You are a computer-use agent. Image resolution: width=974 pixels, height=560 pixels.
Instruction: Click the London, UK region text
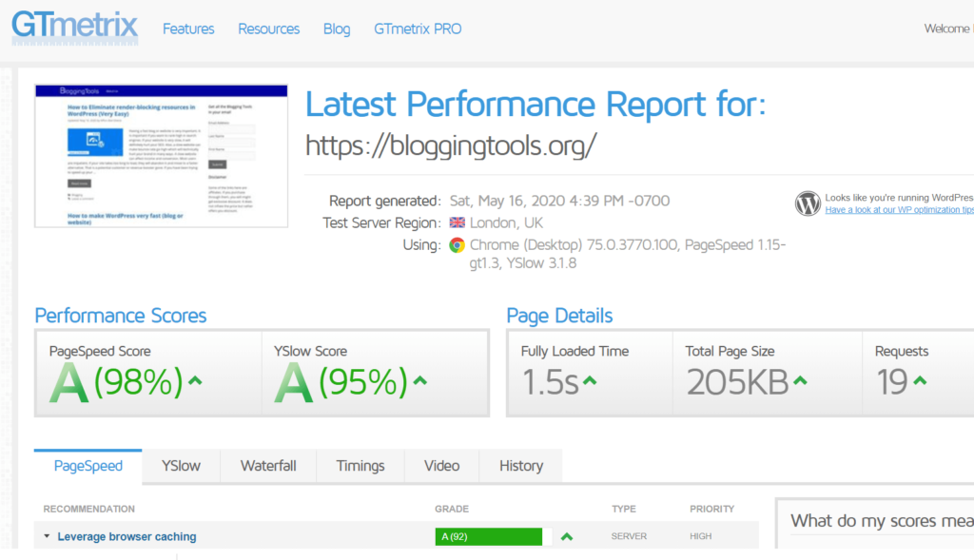(x=506, y=222)
